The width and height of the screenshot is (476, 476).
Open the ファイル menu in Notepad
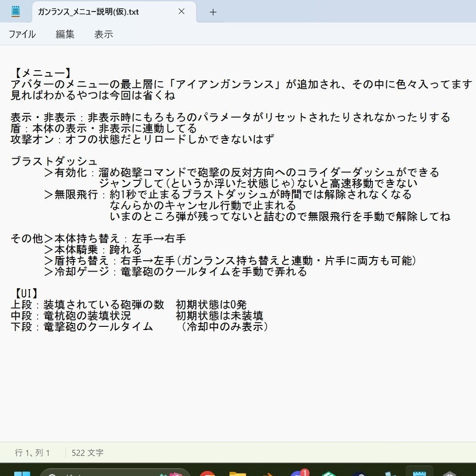coord(22,34)
